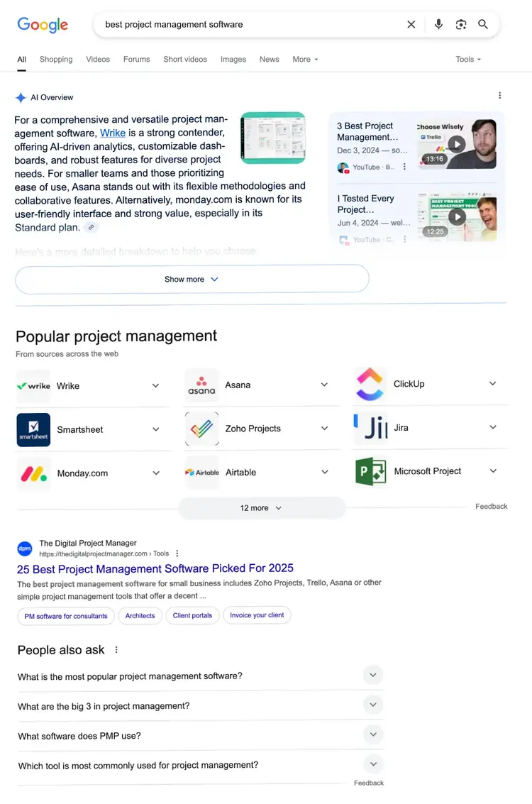This screenshot has height=804, width=532.
Task: Open options for 'I Tested Every Project' video
Action: pyautogui.click(x=404, y=239)
